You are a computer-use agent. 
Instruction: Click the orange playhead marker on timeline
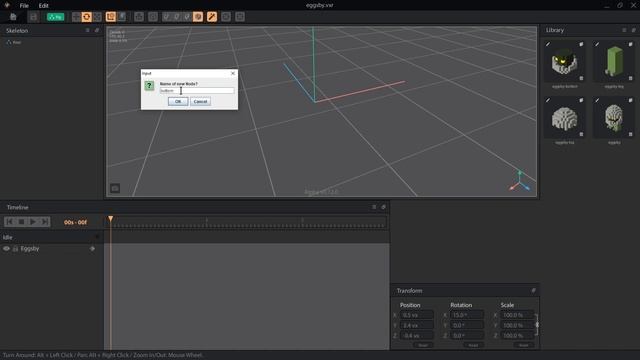pos(111,219)
